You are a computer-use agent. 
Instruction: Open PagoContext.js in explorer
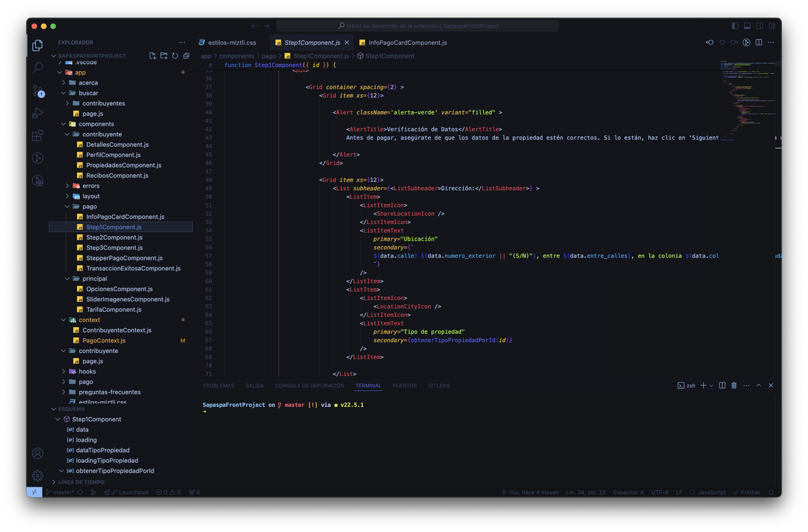coord(104,340)
